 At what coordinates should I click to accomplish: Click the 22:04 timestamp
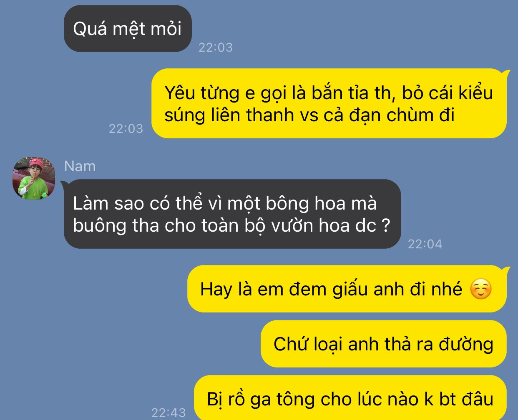point(425,244)
